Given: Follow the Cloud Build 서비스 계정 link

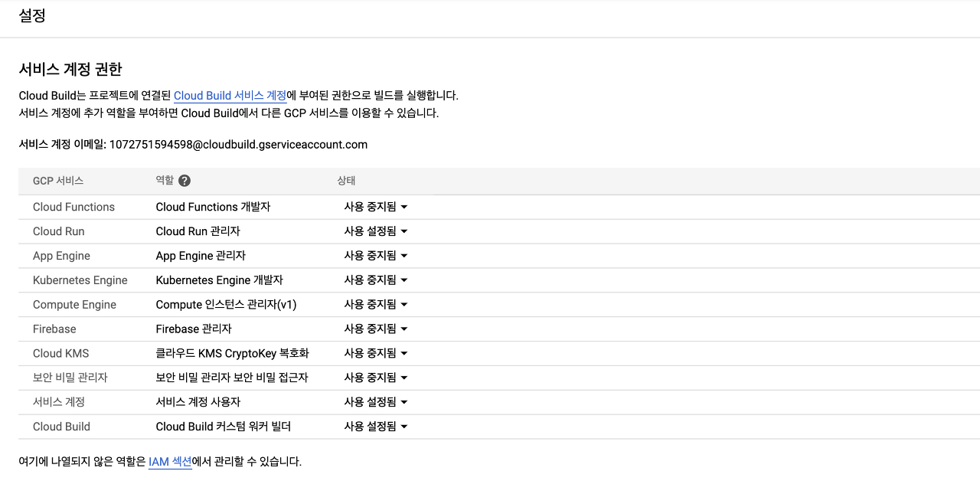Looking at the screenshot, I should pyautogui.click(x=230, y=96).
